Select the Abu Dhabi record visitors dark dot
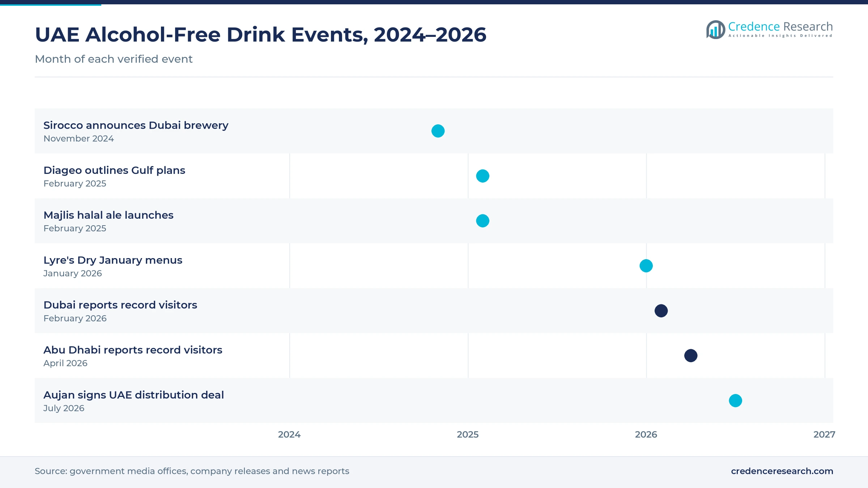This screenshot has width=868, height=488. click(691, 356)
